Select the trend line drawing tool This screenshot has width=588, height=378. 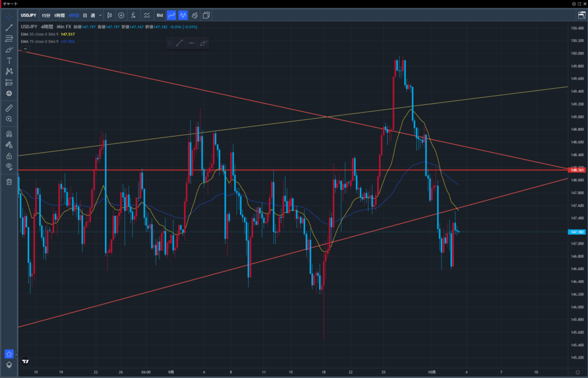(x=9, y=28)
